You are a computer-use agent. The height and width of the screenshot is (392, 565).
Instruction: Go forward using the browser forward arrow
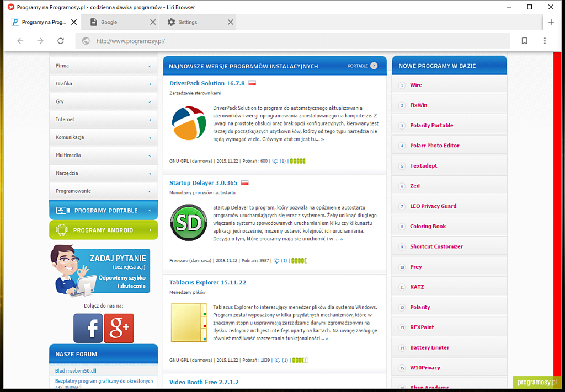(x=40, y=41)
